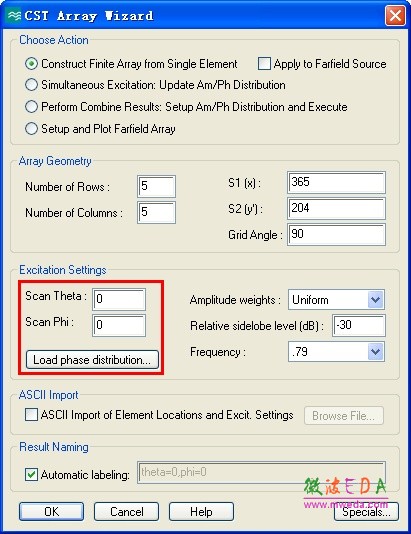Uncheck Automatic labeling checkbox
The image size is (411, 534).
pos(31,474)
